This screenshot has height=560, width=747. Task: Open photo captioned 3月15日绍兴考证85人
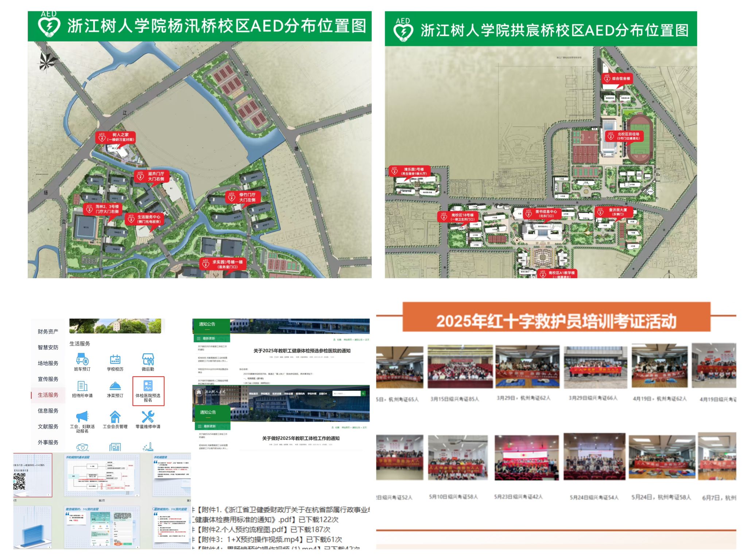pyautogui.click(x=460, y=367)
